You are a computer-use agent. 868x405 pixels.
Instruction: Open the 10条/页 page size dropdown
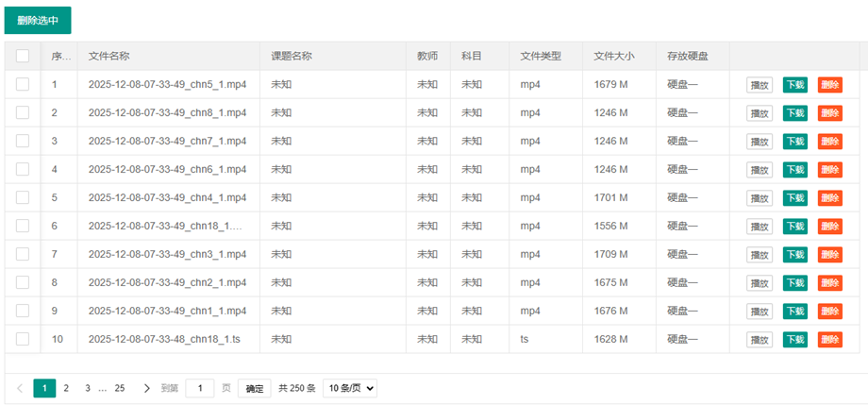(x=349, y=388)
